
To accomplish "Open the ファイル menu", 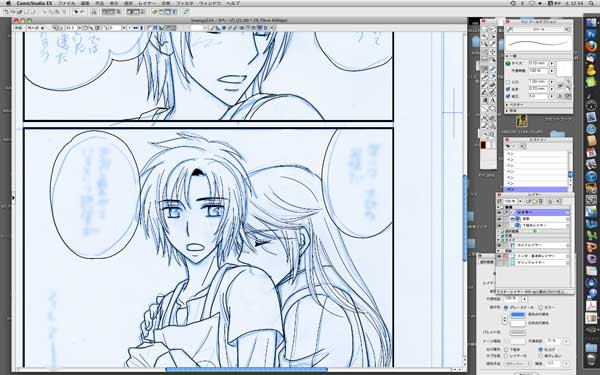I will (x=66, y=3).
